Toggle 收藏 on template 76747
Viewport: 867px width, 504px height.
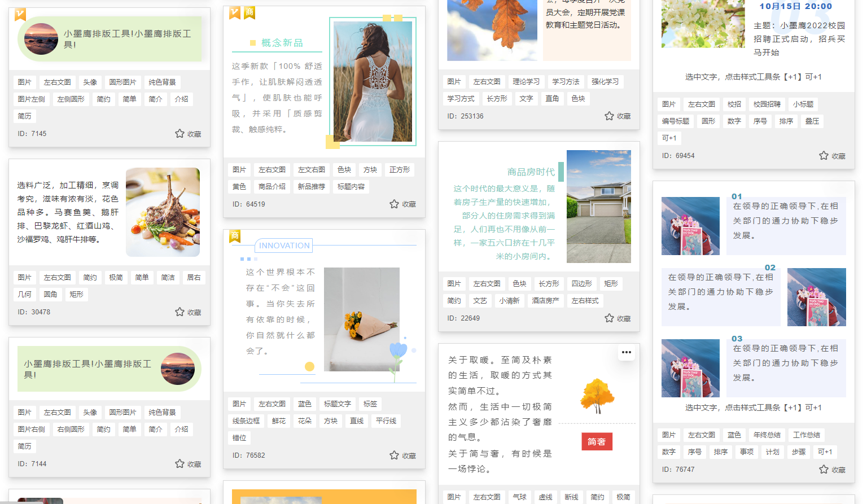[823, 469]
